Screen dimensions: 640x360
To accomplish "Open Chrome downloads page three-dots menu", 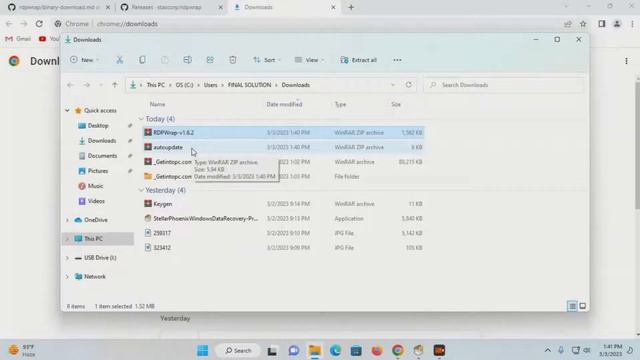I will pyautogui.click(x=626, y=61).
